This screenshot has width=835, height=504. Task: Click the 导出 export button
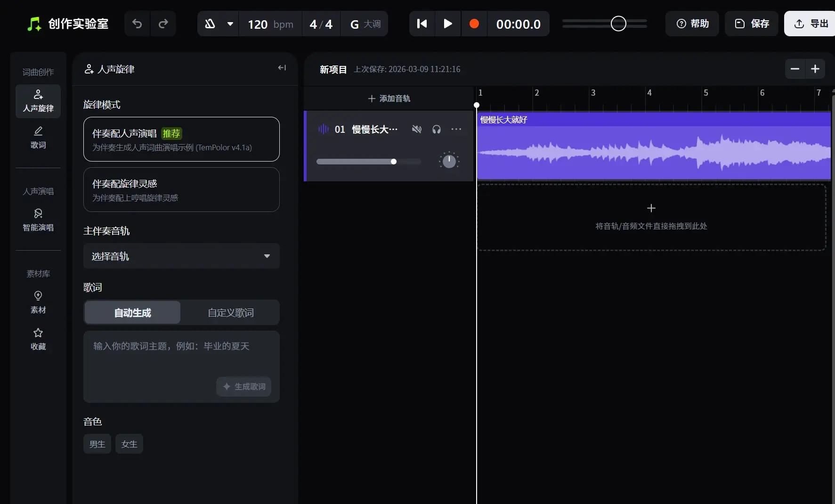pos(811,24)
